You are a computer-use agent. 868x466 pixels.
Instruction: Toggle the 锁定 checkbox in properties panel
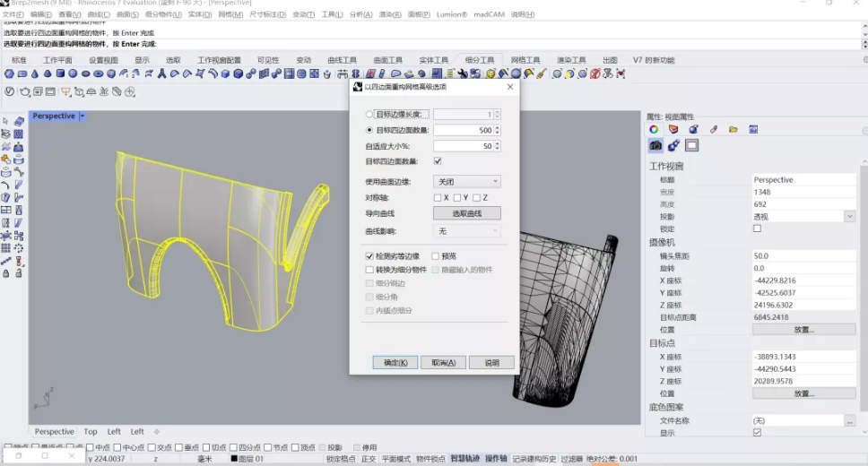pyautogui.click(x=758, y=229)
